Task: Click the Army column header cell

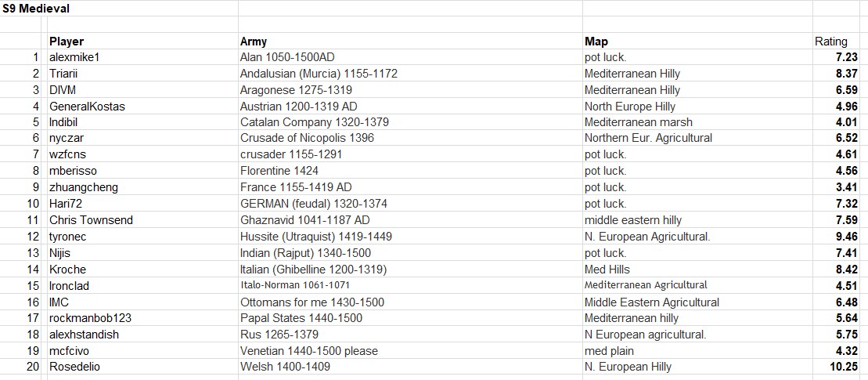Action: [253, 42]
